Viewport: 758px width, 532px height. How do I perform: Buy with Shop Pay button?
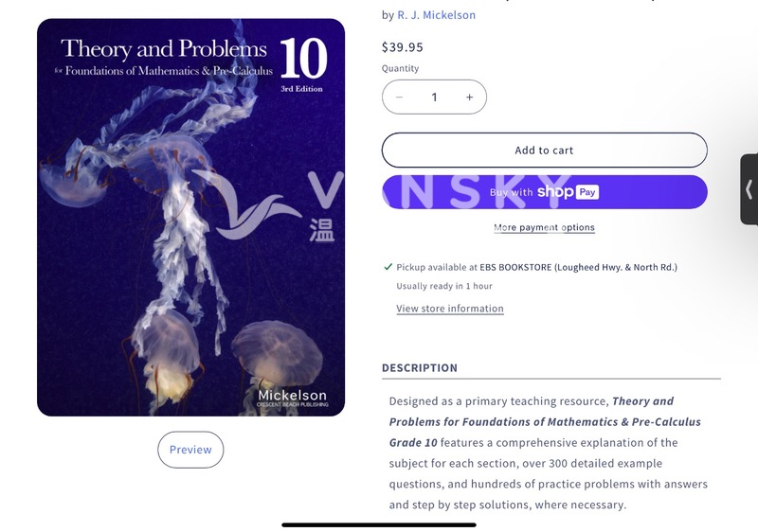544,192
